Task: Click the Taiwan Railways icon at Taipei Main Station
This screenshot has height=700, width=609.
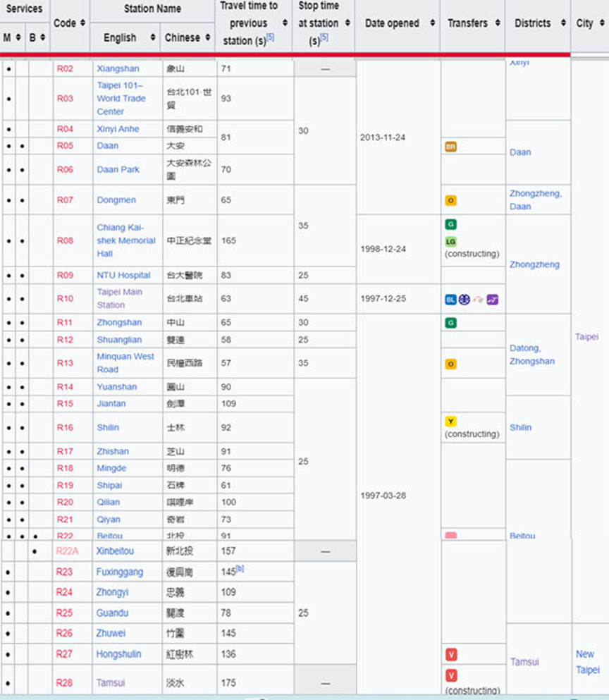Action: [464, 300]
